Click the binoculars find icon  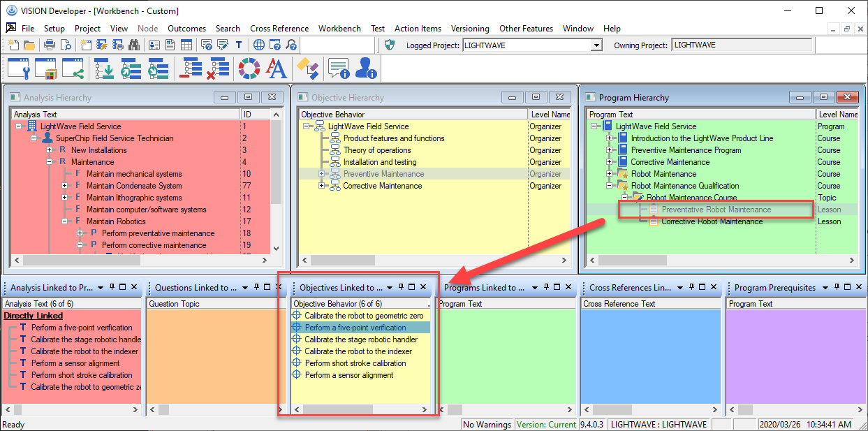(x=134, y=45)
